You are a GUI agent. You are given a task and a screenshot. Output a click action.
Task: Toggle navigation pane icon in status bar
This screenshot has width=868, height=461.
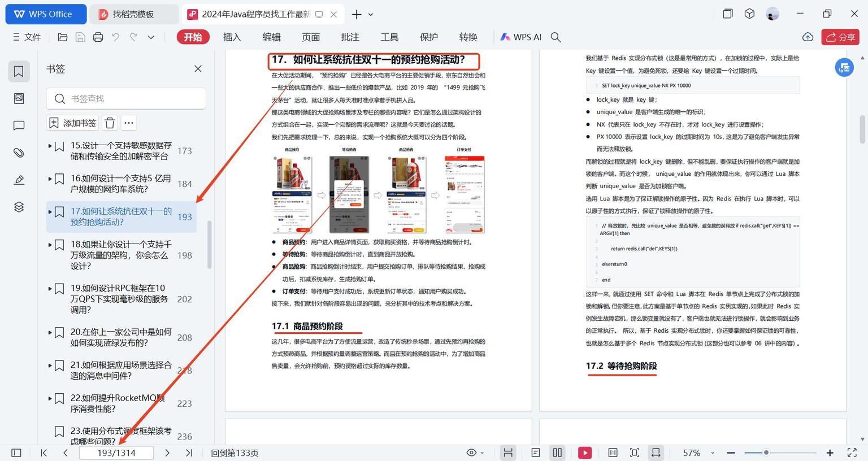[x=16, y=453]
